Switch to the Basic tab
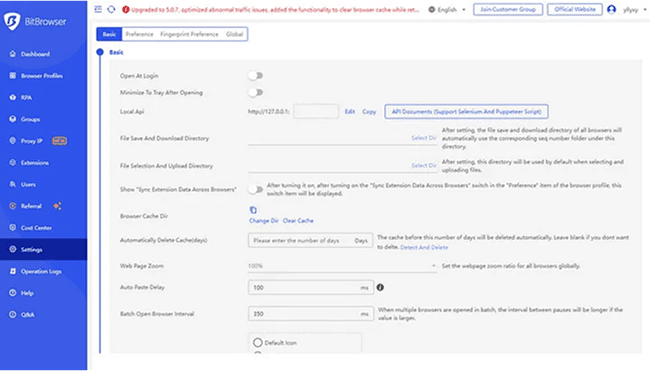 (x=109, y=34)
